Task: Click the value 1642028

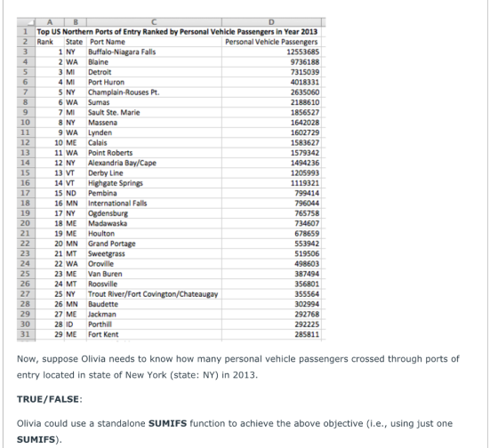Action: (305, 123)
